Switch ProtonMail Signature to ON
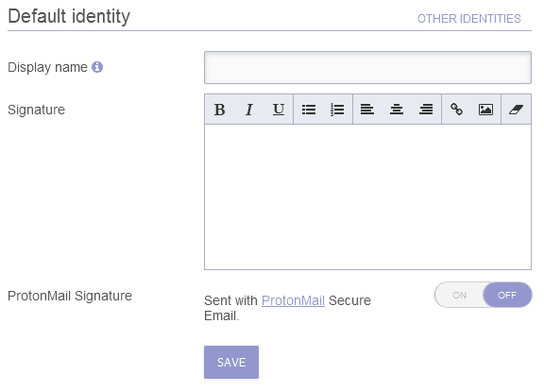 click(x=459, y=296)
